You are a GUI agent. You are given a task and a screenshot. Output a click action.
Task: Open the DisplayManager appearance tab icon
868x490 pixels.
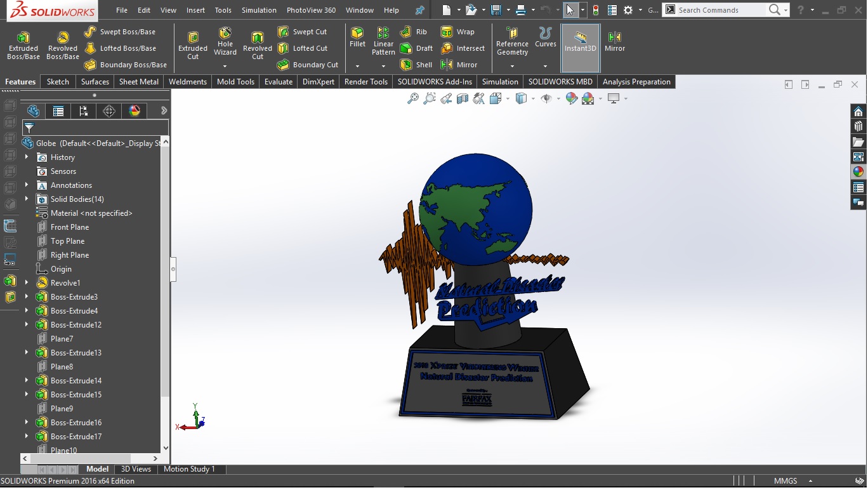pos(135,111)
